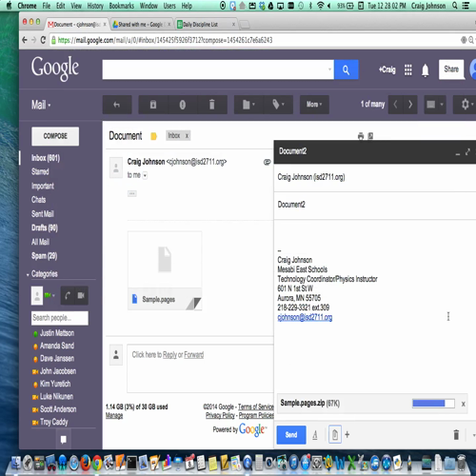Click the back to inbox arrow
The image size is (476, 476).
(117, 105)
